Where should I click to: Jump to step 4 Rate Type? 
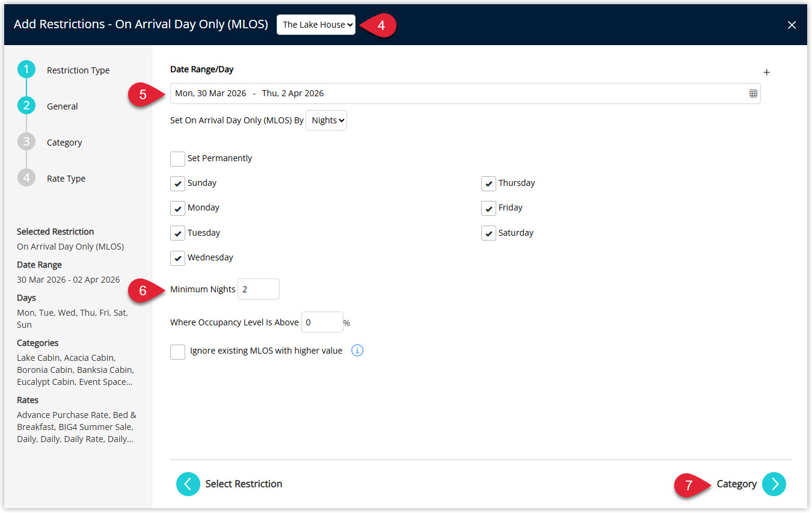pyautogui.click(x=26, y=178)
